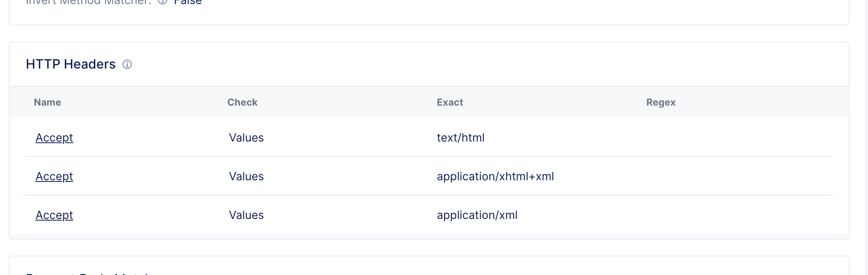The width and height of the screenshot is (868, 275).
Task: Click Values in the application/xhtml+xml row
Action: pos(246,176)
